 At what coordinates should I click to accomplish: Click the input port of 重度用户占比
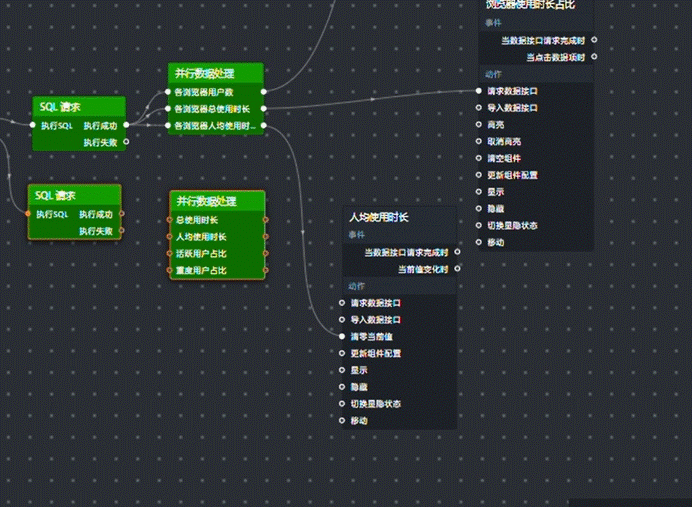169,270
